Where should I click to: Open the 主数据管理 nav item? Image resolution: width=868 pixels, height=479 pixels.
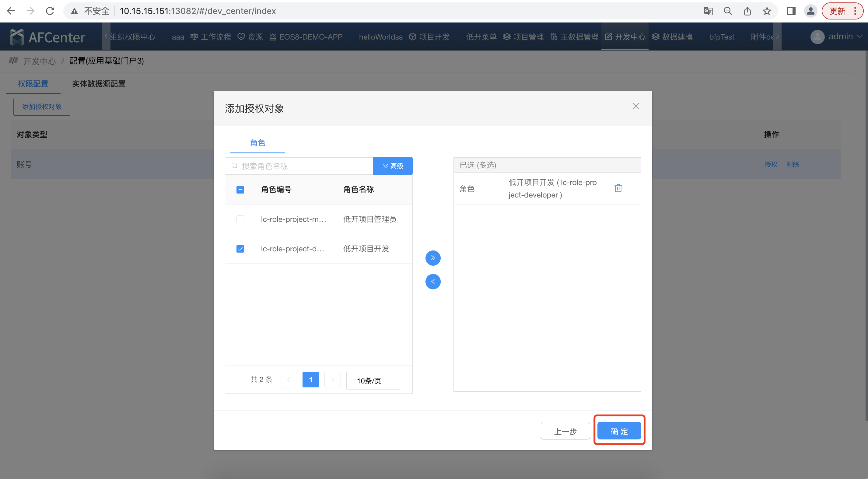(x=574, y=37)
